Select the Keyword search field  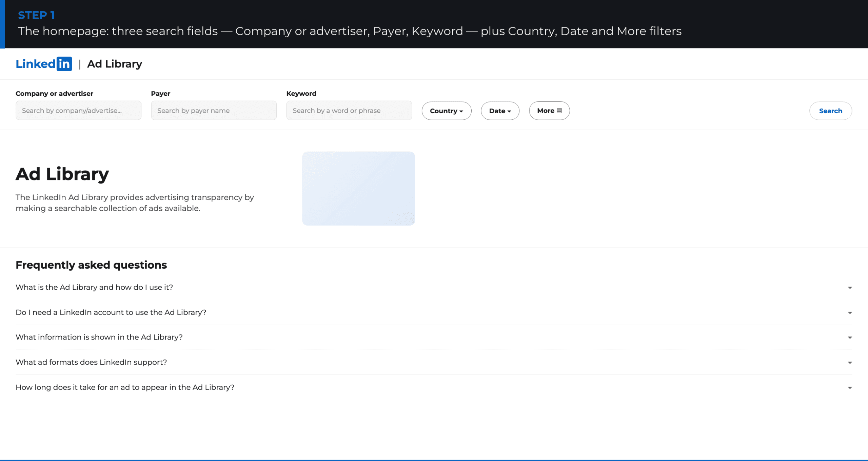pyautogui.click(x=349, y=110)
